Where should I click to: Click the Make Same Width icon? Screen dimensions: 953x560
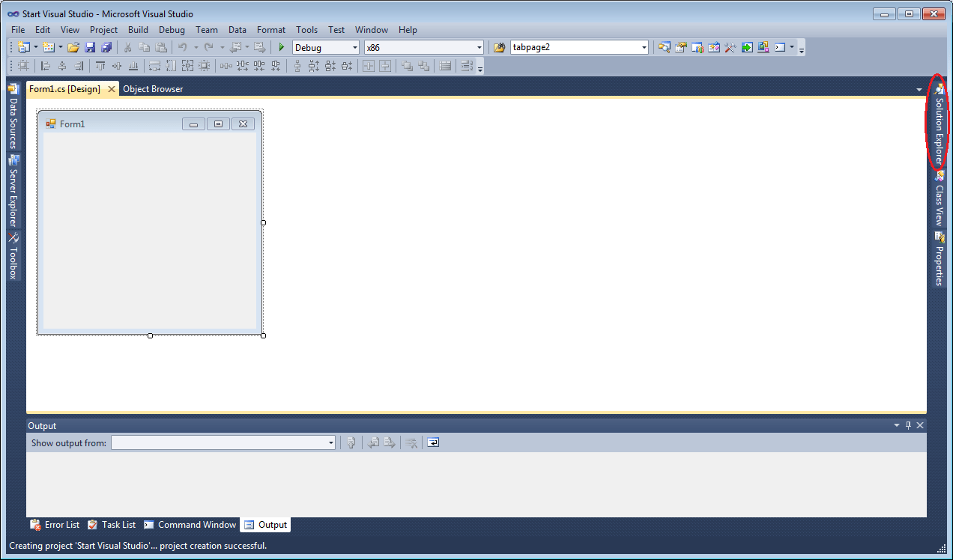pyautogui.click(x=154, y=66)
